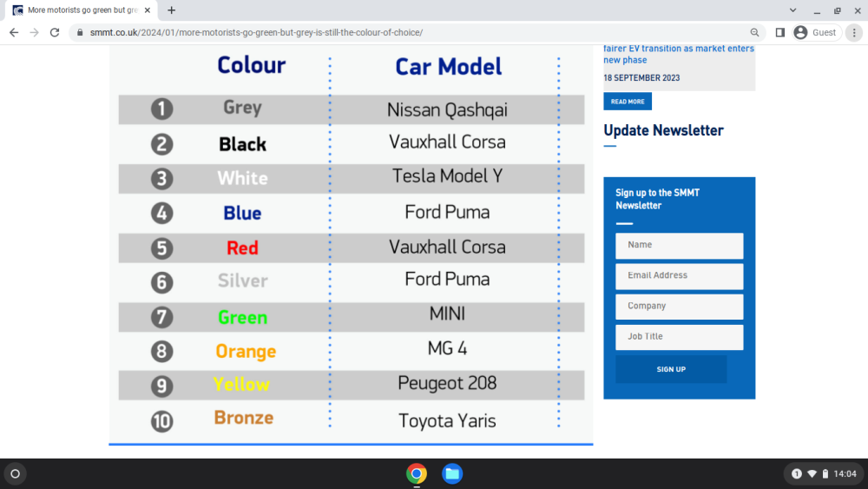
Task: Click 'Nissan Qashqai' in the table
Action: click(447, 110)
